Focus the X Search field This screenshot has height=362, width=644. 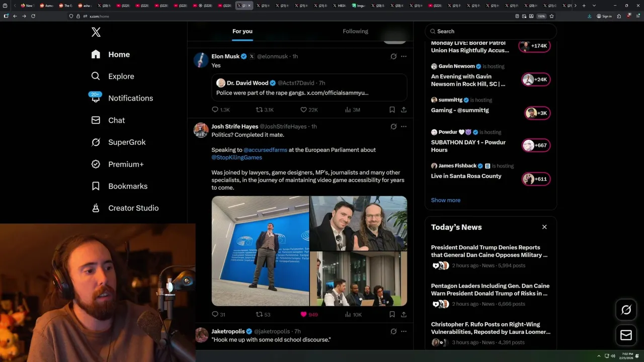pyautogui.click(x=491, y=31)
